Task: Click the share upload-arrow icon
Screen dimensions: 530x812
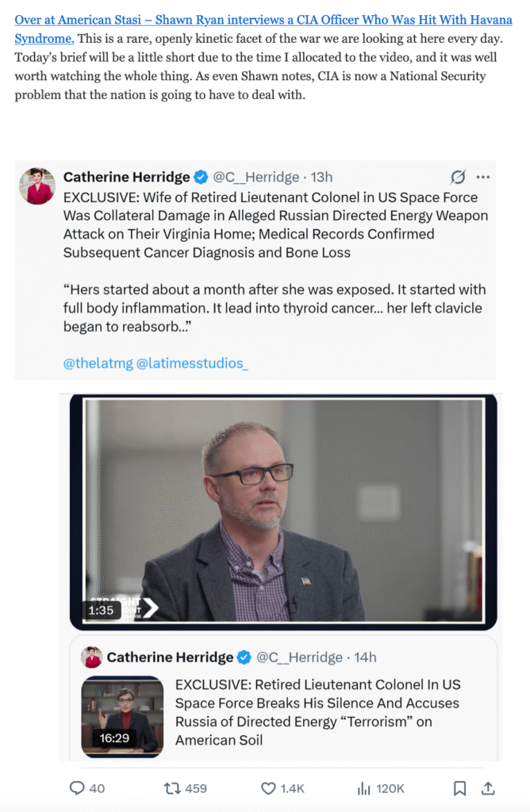Action: 488,787
